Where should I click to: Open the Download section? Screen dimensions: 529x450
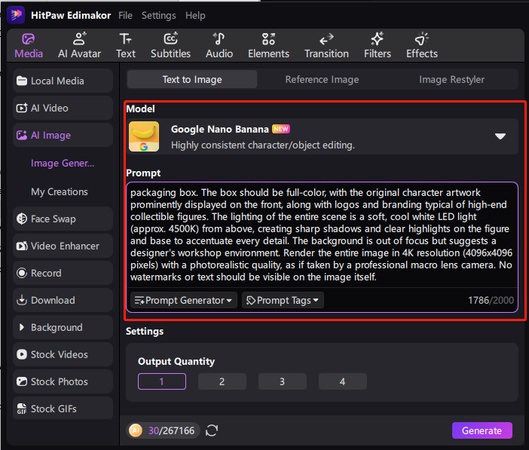coord(63,300)
